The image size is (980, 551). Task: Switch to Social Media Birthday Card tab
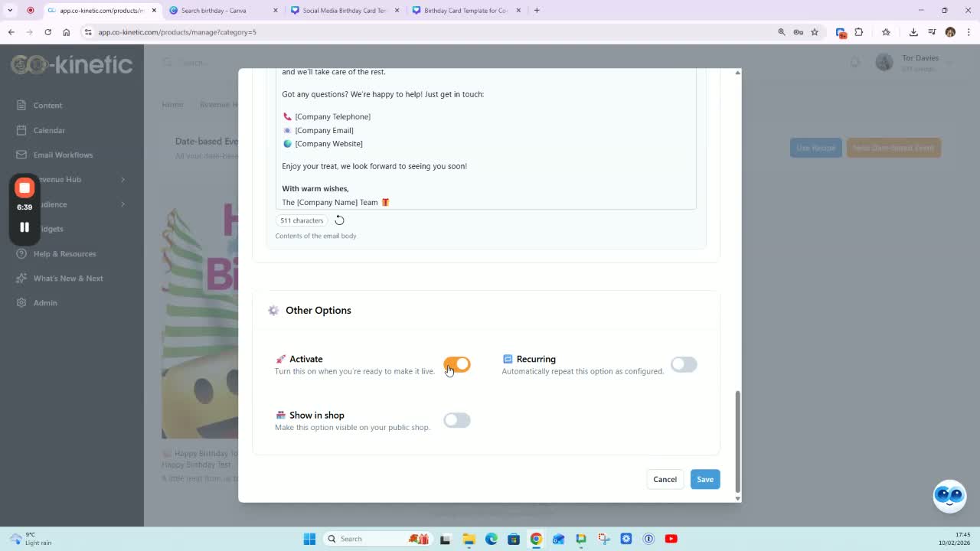pos(345,11)
